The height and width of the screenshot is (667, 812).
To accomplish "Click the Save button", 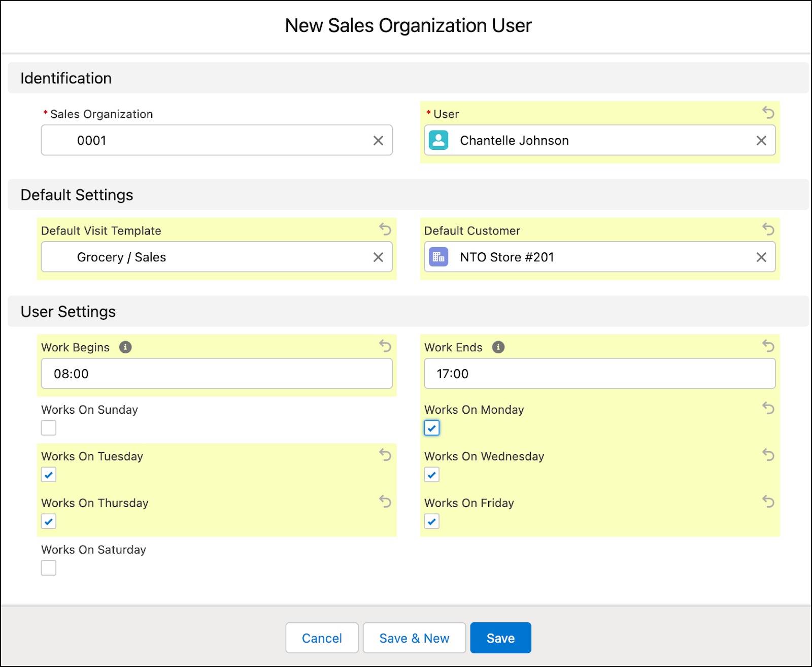I will click(500, 638).
